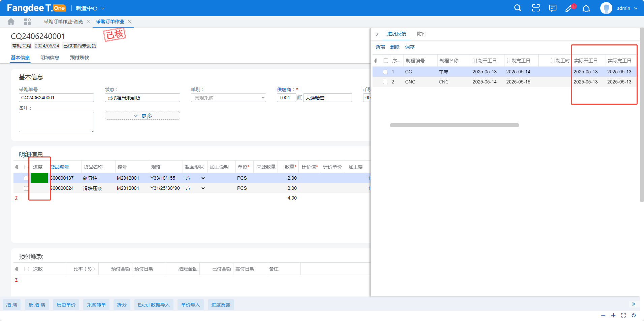Check the CC 车床 process row

385,72
